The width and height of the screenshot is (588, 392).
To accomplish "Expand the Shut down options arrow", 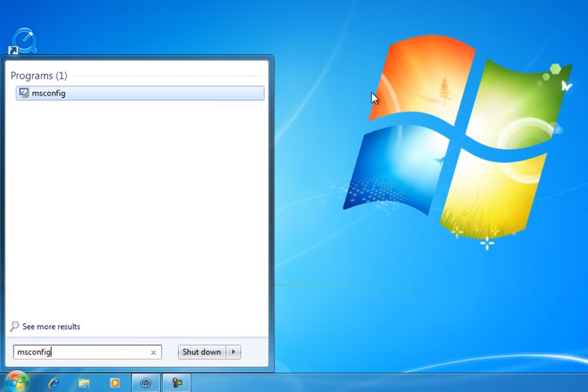I will 234,352.
